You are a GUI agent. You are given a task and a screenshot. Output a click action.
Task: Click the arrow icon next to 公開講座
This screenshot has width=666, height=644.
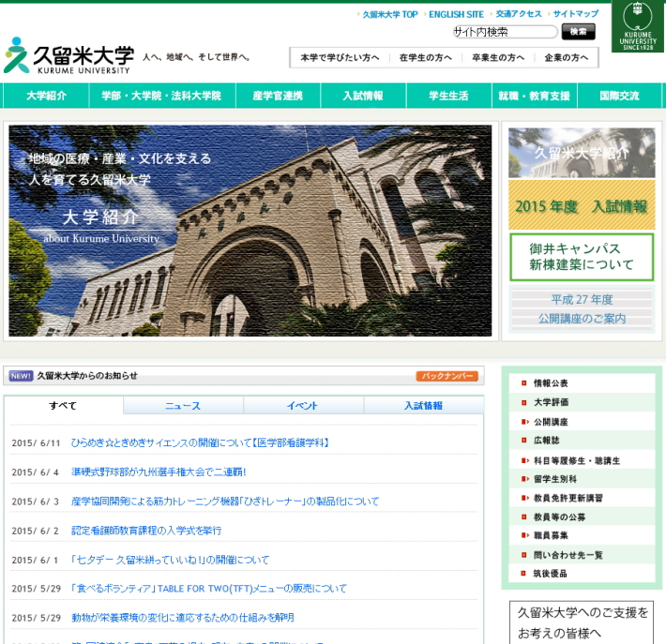[x=523, y=422]
